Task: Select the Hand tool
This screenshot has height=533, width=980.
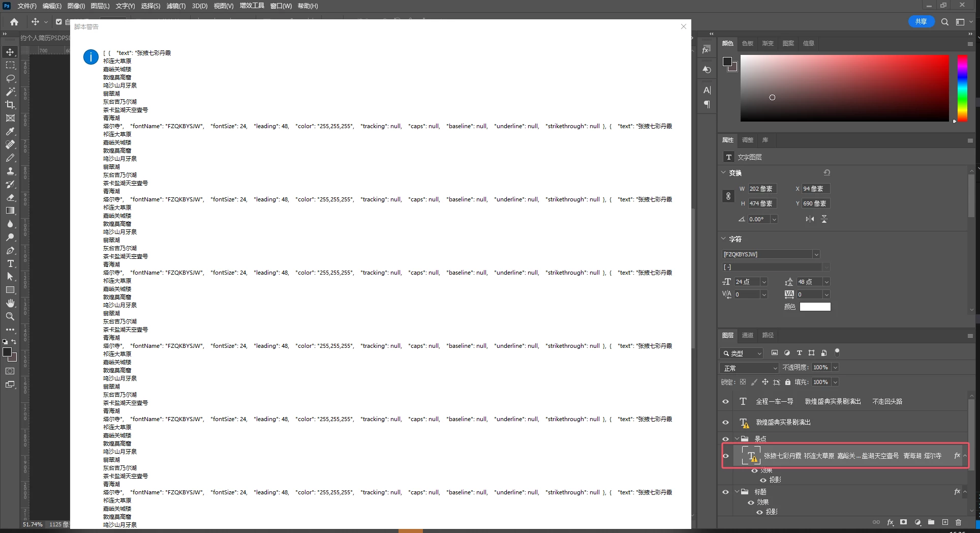Action: [x=10, y=303]
